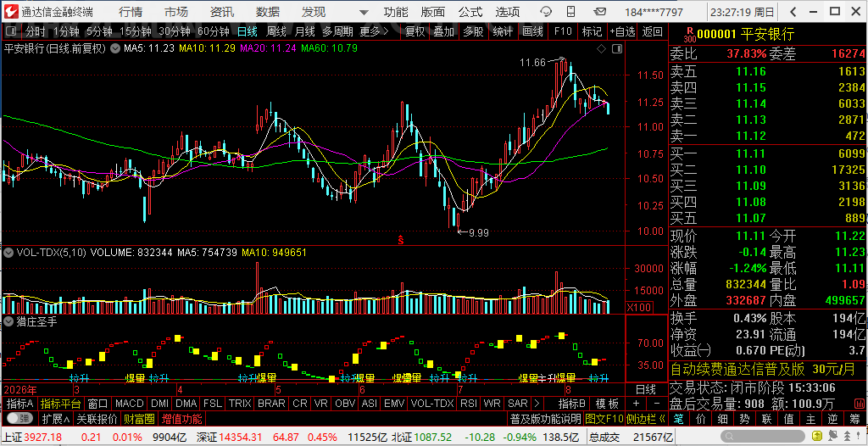Toggle 侧边栏 sidebar visibility
Image resolution: width=868 pixels, height=446 pixels.
coord(647,418)
